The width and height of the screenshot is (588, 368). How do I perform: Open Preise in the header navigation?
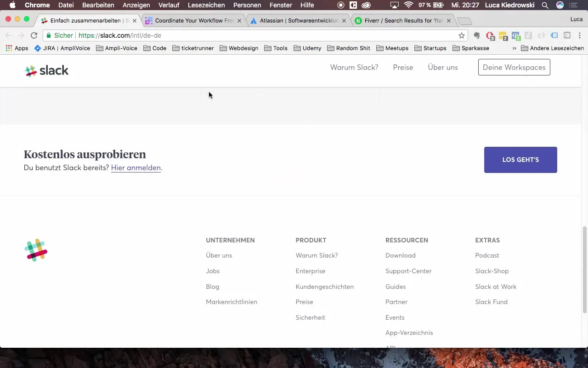(403, 67)
